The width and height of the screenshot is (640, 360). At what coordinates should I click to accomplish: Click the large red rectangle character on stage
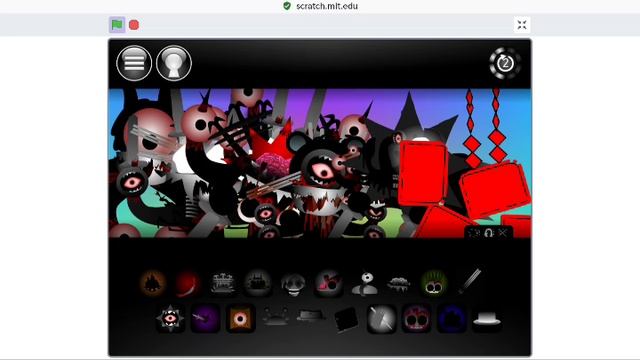click(422, 172)
